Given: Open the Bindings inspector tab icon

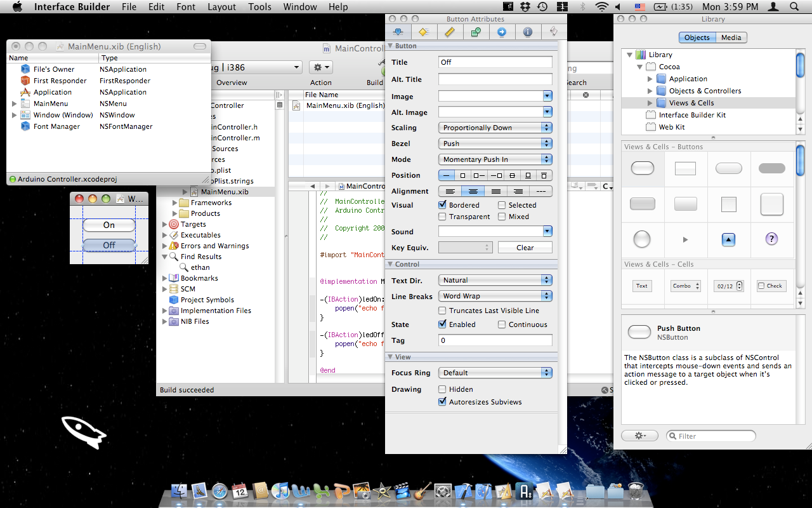Looking at the screenshot, I should point(476,32).
